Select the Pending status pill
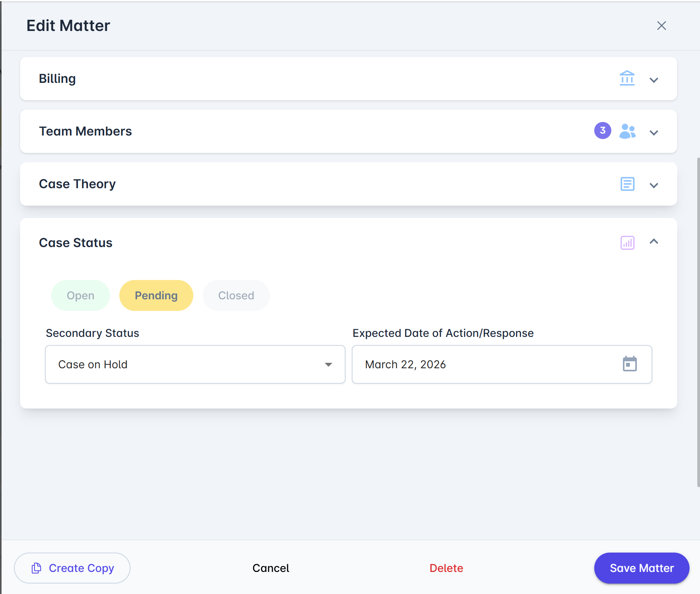Viewport: 700px width, 594px height. (x=156, y=295)
